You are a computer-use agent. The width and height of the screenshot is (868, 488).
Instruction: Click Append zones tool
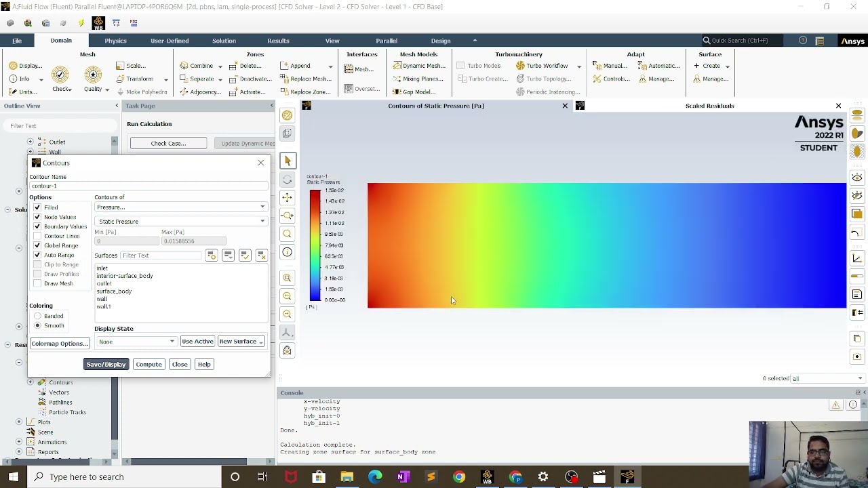point(295,66)
